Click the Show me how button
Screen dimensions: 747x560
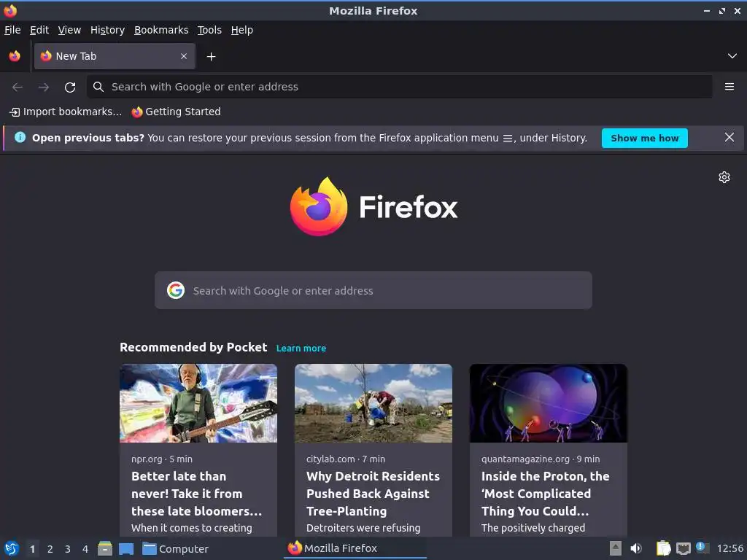pos(645,138)
